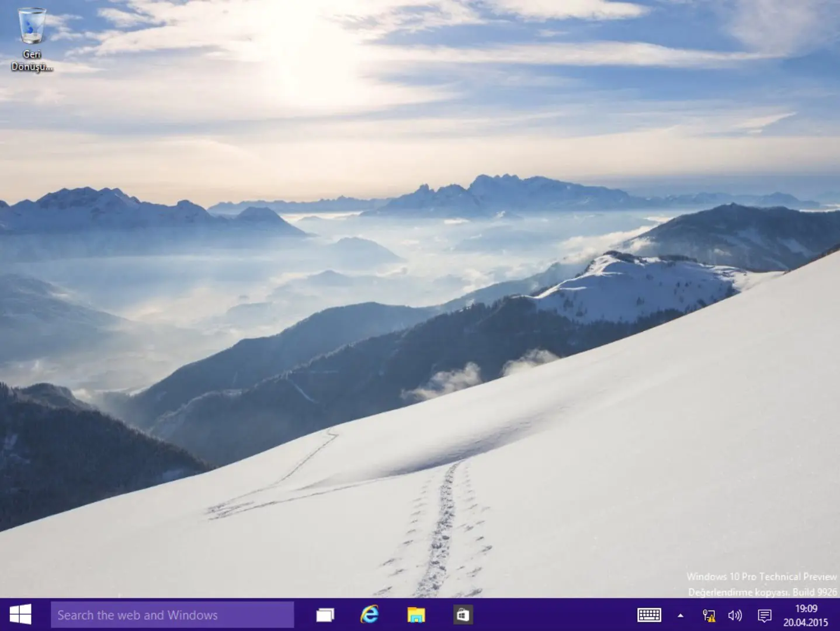840x631 pixels.
Task: Launch the Windows Store app
Action: tap(462, 615)
